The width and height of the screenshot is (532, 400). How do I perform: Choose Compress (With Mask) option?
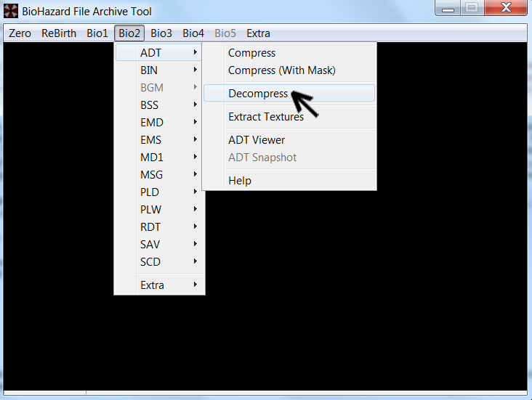pyautogui.click(x=289, y=70)
